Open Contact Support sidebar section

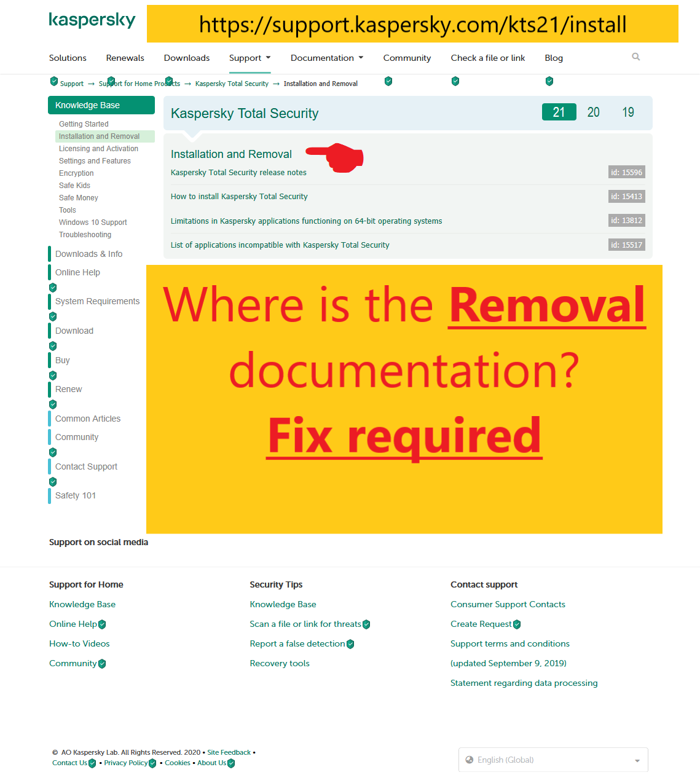tap(86, 466)
